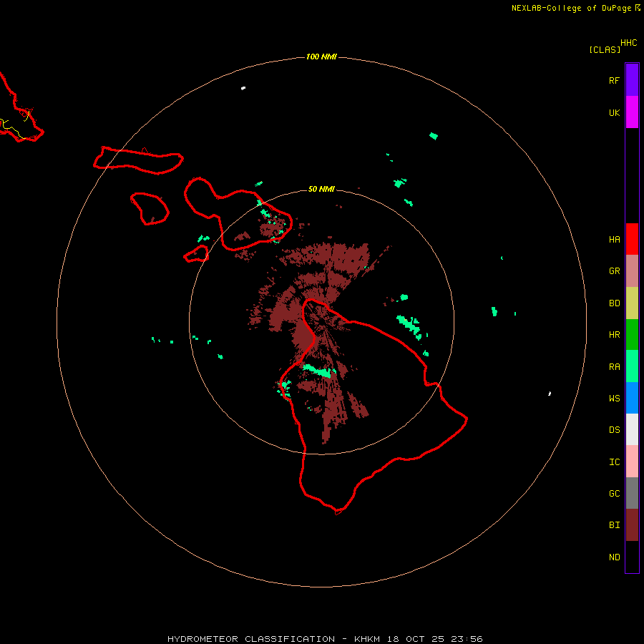Select the GC gray legend swatch

tap(632, 493)
